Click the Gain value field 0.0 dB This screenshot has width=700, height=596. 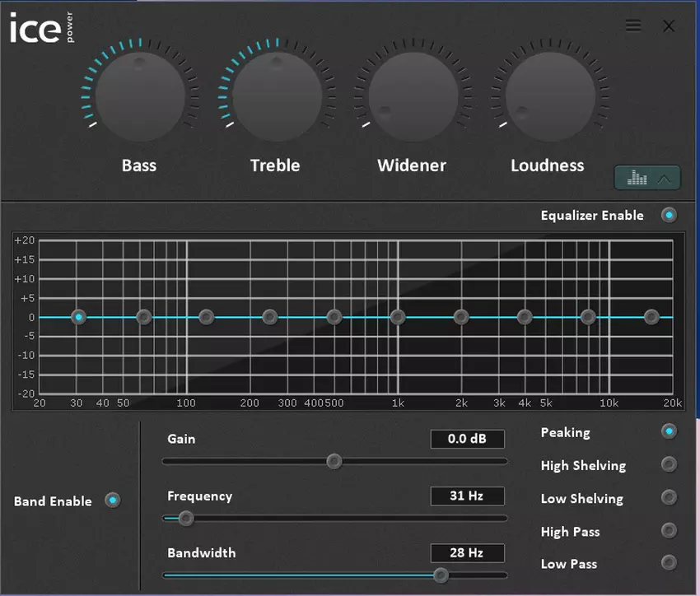[x=467, y=439]
